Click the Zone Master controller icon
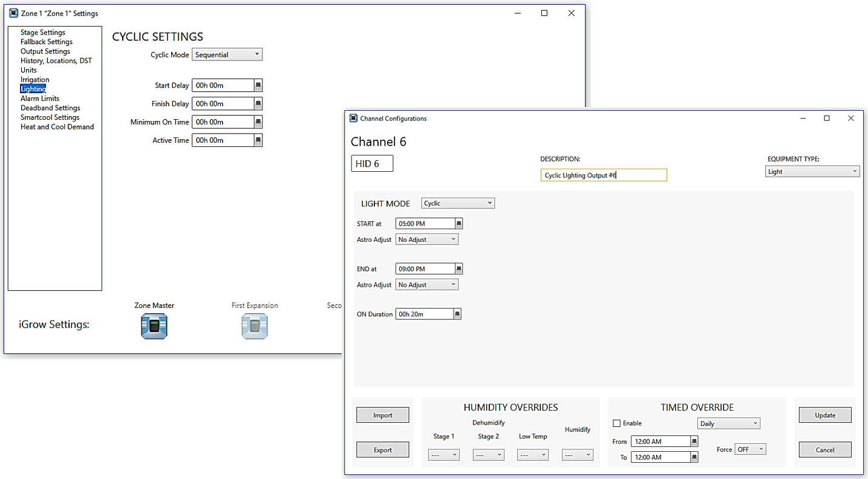The image size is (868, 479). (x=154, y=326)
